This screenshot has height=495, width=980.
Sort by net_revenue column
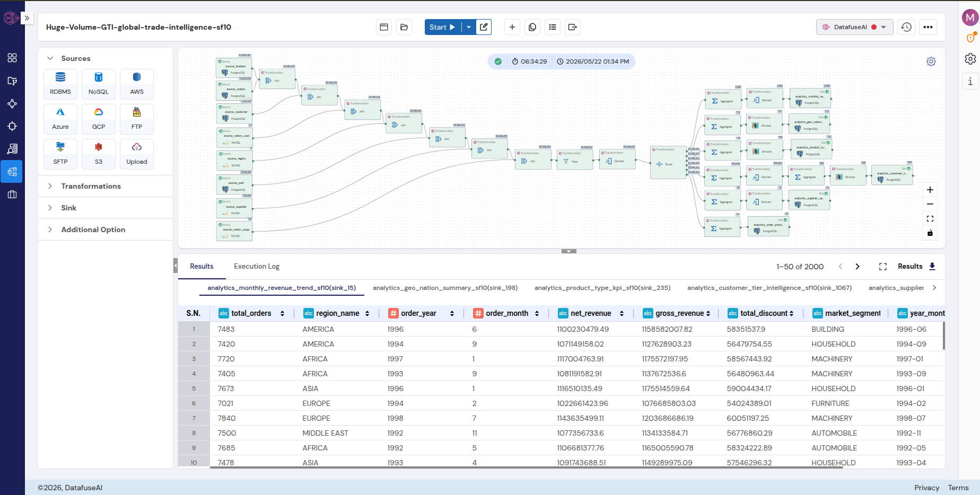622,314
